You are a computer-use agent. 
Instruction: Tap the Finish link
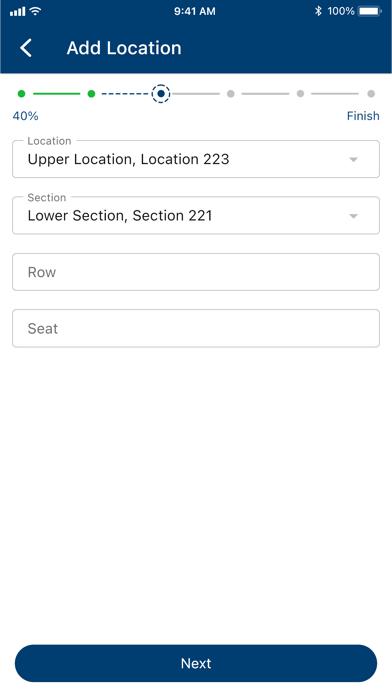[x=363, y=116]
